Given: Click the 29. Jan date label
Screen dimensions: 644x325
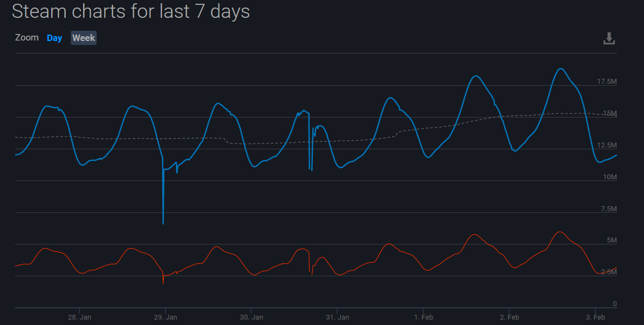Looking at the screenshot, I should pos(165,317).
